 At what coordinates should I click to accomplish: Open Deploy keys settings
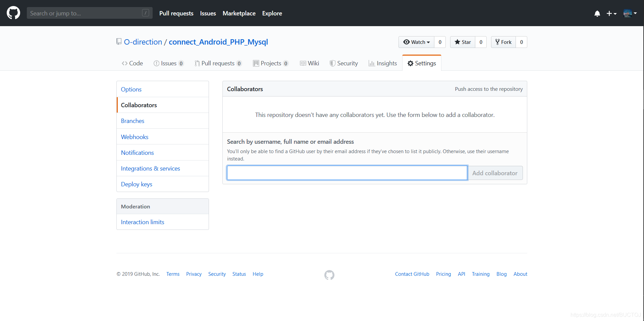(x=163, y=184)
